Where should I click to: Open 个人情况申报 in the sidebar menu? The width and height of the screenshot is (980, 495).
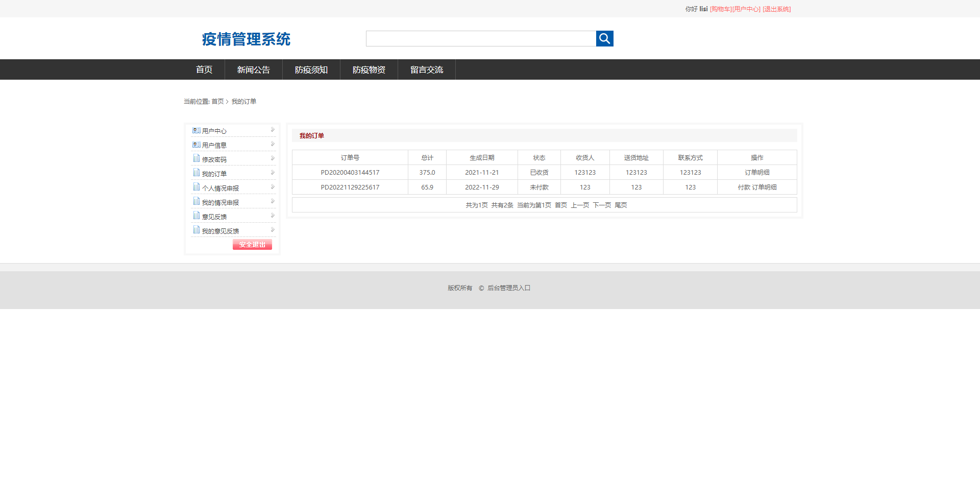pos(220,188)
